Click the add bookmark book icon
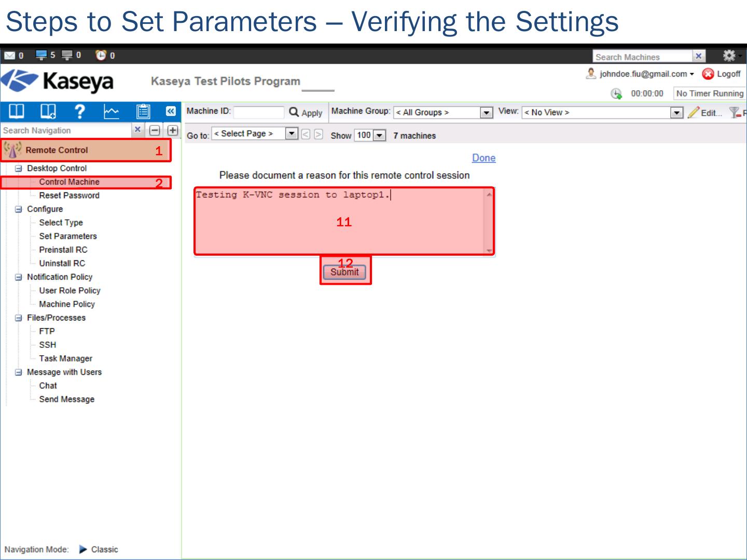 [x=48, y=111]
